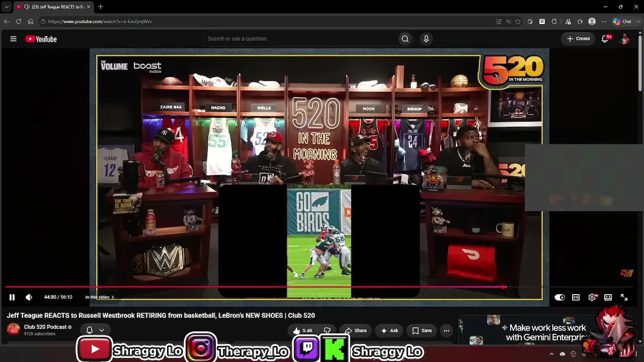Switch to theater mode
This screenshot has height=362, width=644.
point(608,297)
